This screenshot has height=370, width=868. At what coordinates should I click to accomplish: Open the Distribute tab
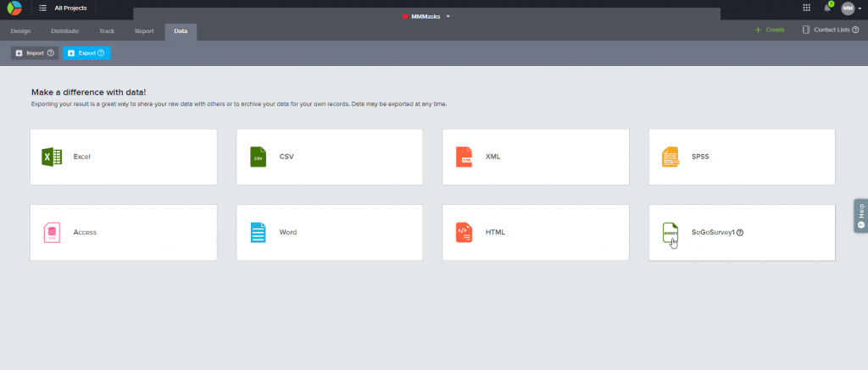(x=65, y=30)
